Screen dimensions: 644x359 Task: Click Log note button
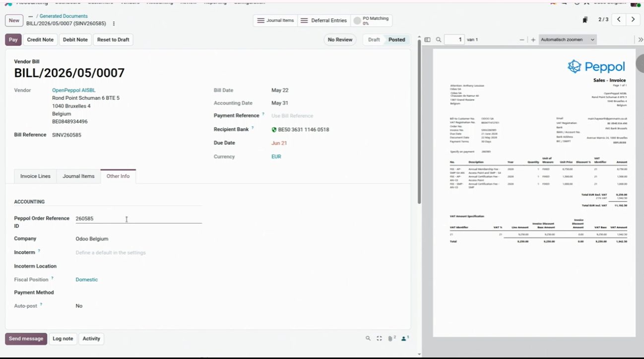pyautogui.click(x=63, y=339)
